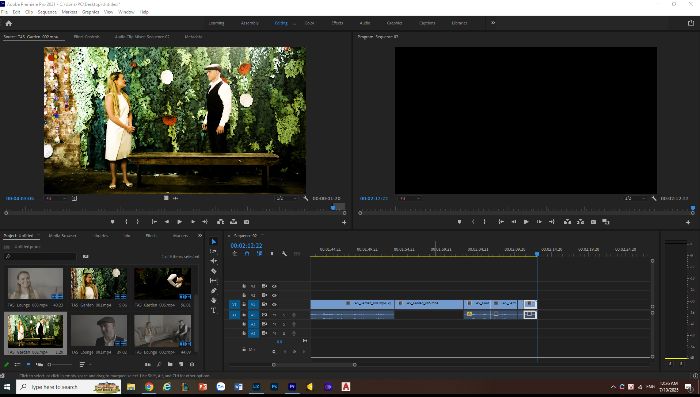Switch Project panel to list view
700x397 pixels.
pyautogui.click(x=17, y=364)
